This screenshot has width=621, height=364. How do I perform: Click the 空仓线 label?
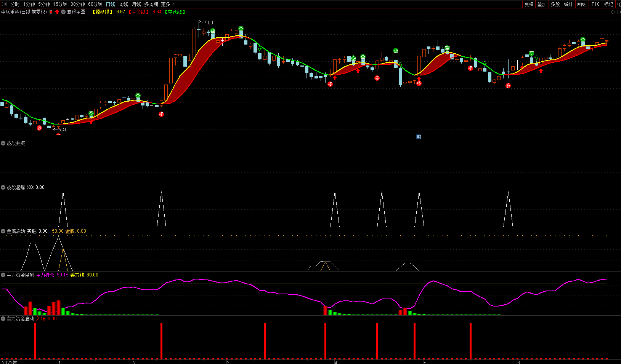tap(177, 12)
